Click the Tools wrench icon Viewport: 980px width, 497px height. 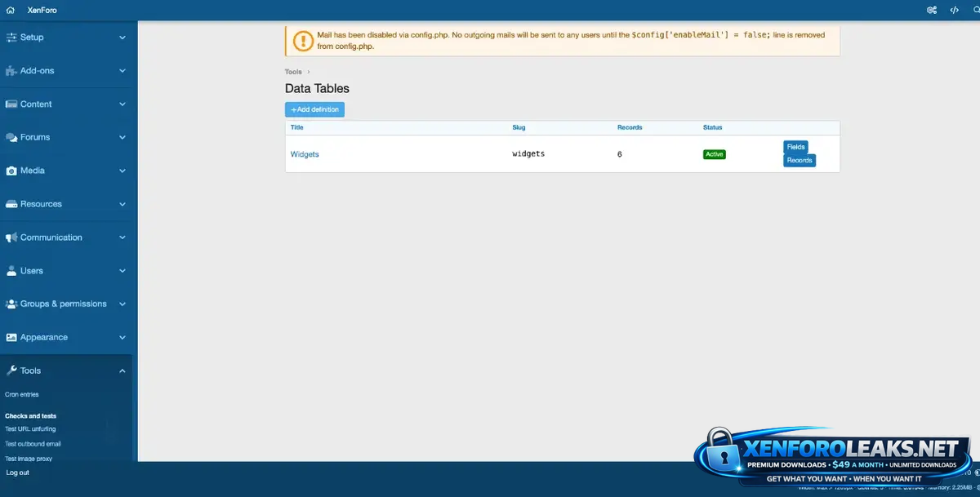coord(11,371)
